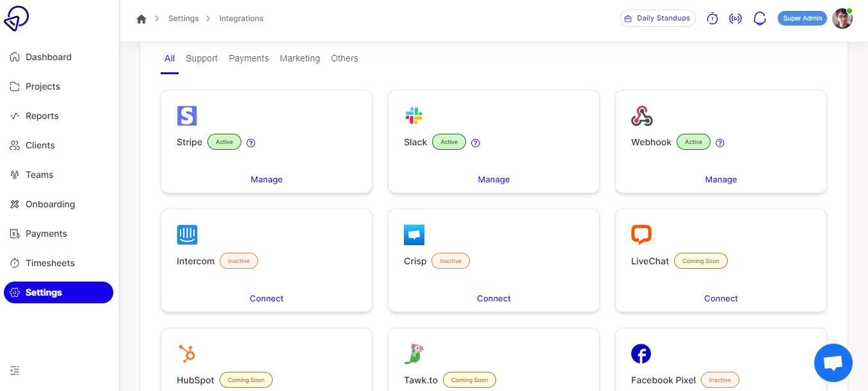Click the Super Admin badge

(x=802, y=19)
